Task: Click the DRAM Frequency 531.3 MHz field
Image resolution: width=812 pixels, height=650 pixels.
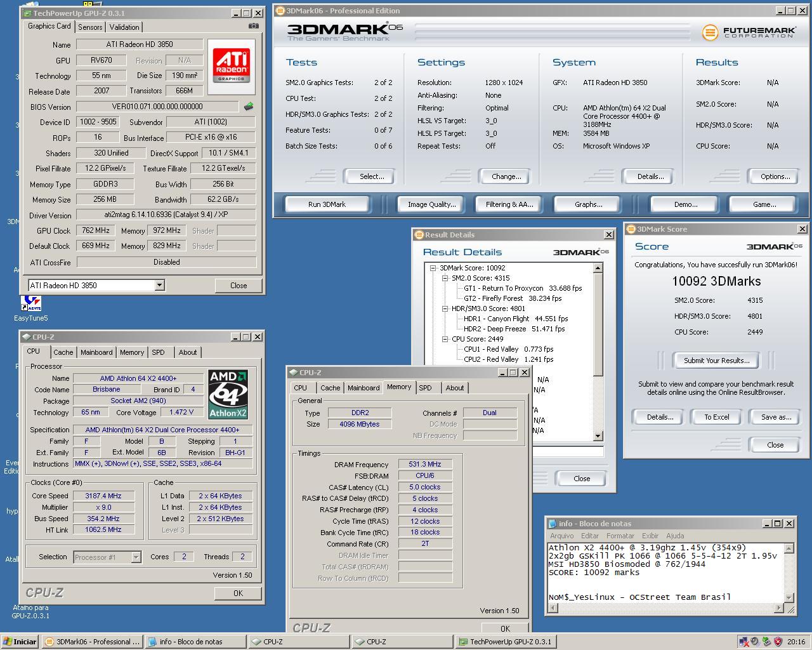Action: click(x=425, y=464)
